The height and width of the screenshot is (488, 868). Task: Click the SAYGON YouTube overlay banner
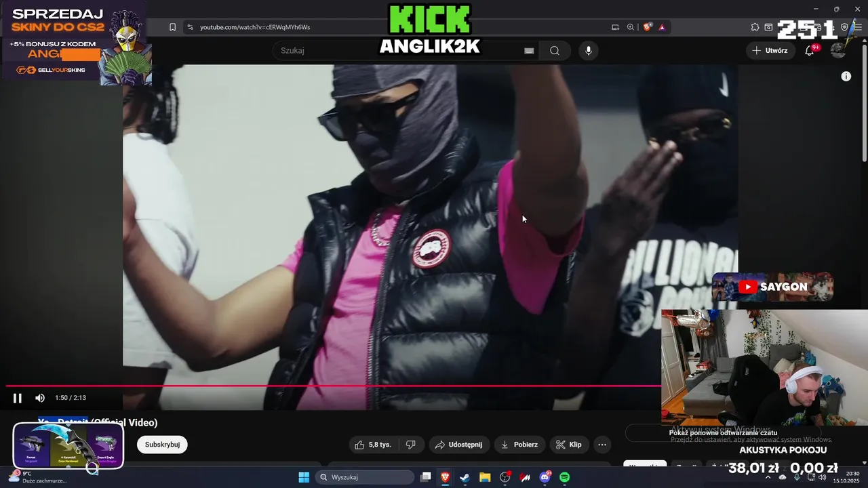point(772,287)
